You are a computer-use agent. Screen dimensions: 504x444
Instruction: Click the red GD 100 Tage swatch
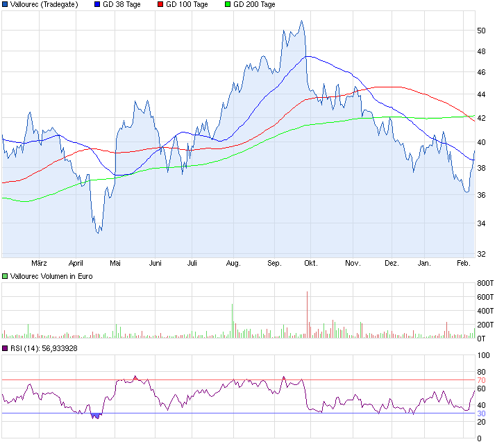pos(160,5)
